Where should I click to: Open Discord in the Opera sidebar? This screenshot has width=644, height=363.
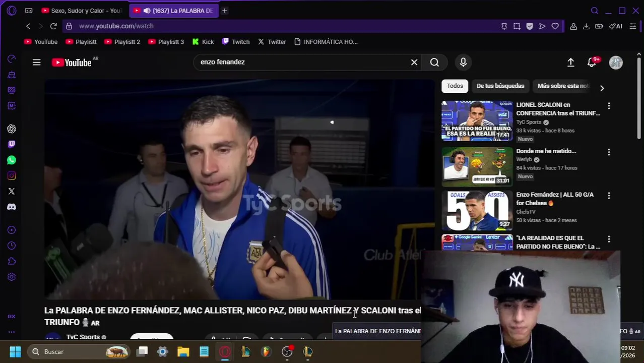[12, 207]
